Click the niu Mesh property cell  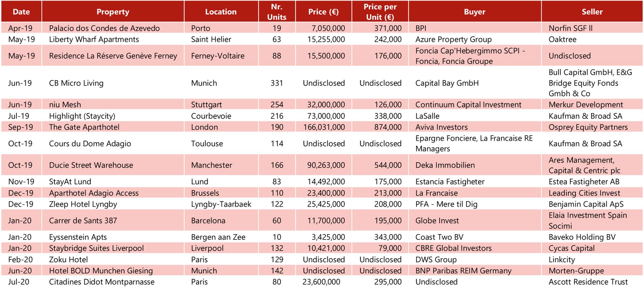tap(65, 105)
